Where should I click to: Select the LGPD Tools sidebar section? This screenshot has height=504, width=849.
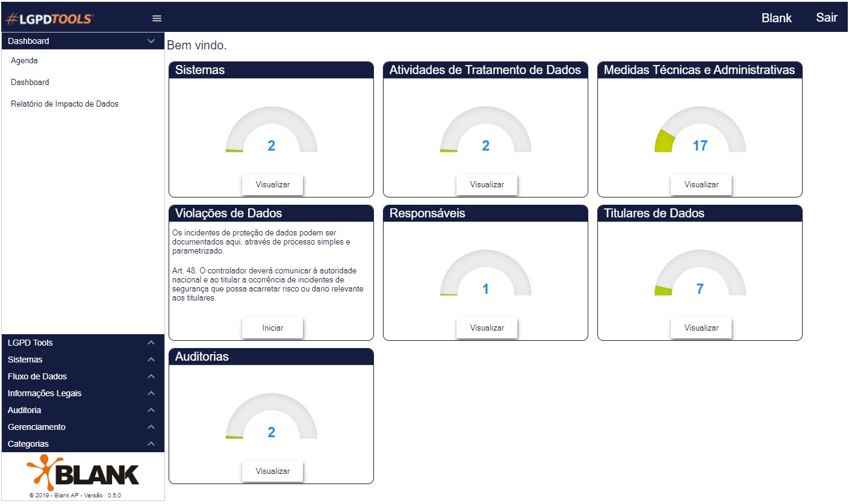(x=83, y=343)
